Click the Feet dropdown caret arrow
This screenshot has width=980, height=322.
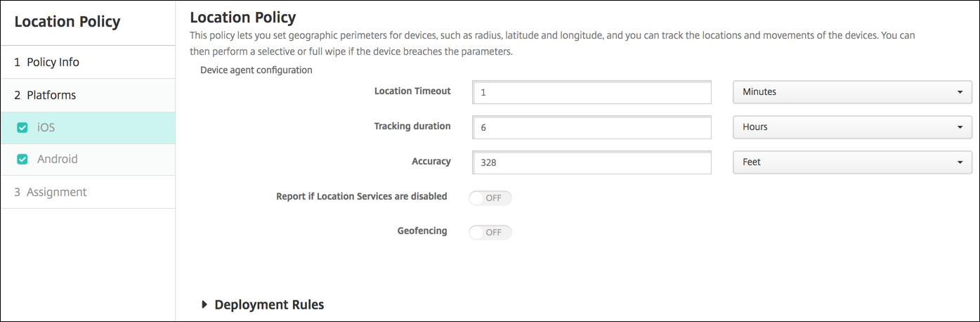(960, 162)
